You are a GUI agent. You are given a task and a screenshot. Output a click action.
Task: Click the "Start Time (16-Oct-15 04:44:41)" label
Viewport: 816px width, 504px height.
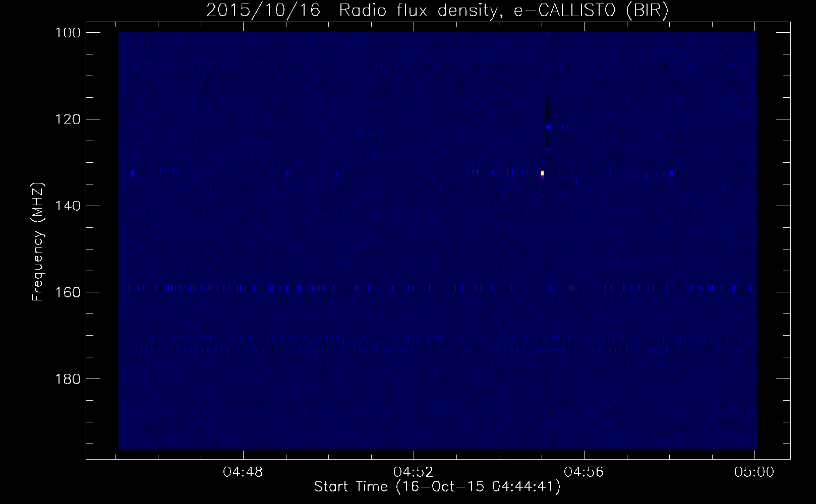click(x=437, y=487)
